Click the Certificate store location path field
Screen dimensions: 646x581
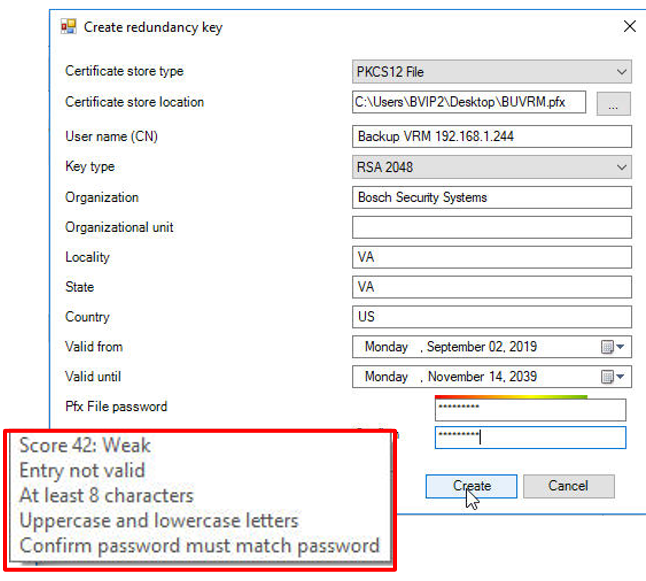pyautogui.click(x=469, y=102)
